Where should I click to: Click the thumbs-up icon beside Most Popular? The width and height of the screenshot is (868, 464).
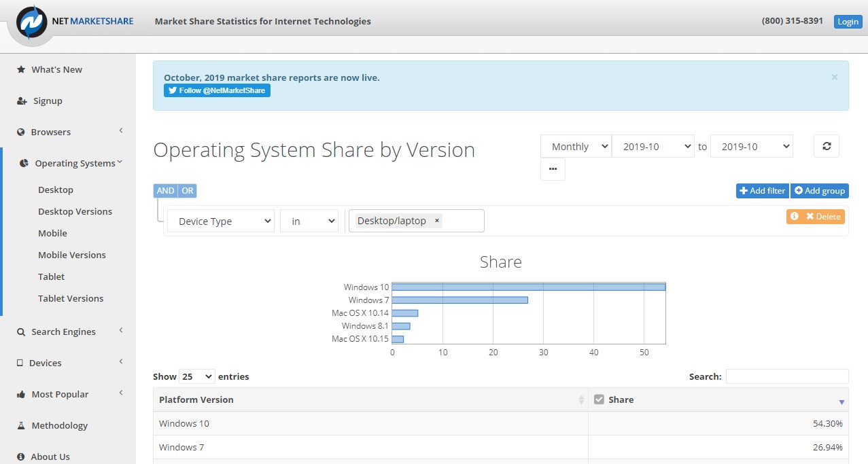tap(21, 394)
